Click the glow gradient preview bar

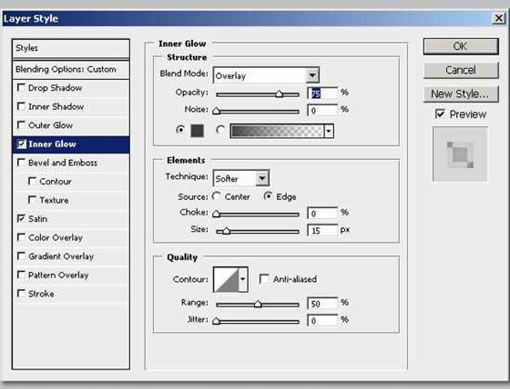pyautogui.click(x=277, y=131)
